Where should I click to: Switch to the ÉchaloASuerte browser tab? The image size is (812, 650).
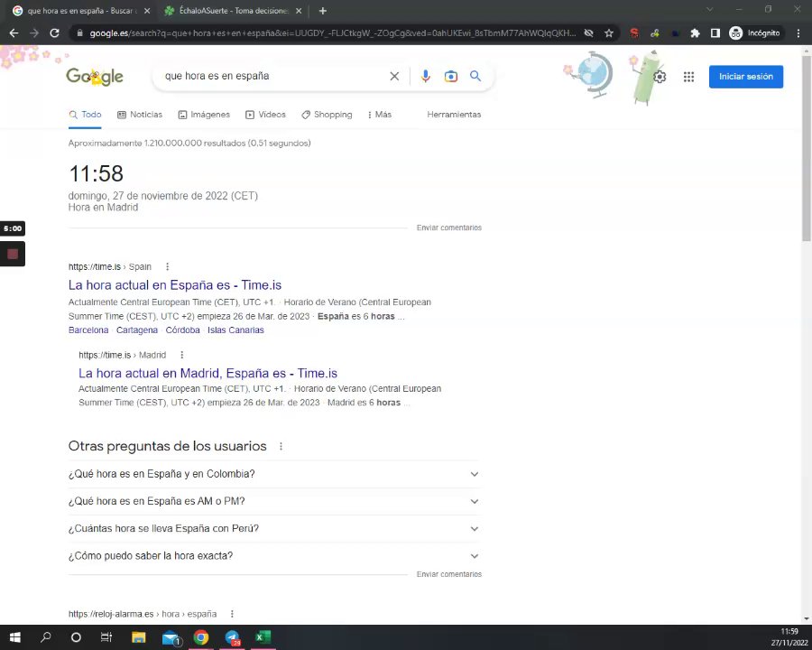coord(233,11)
